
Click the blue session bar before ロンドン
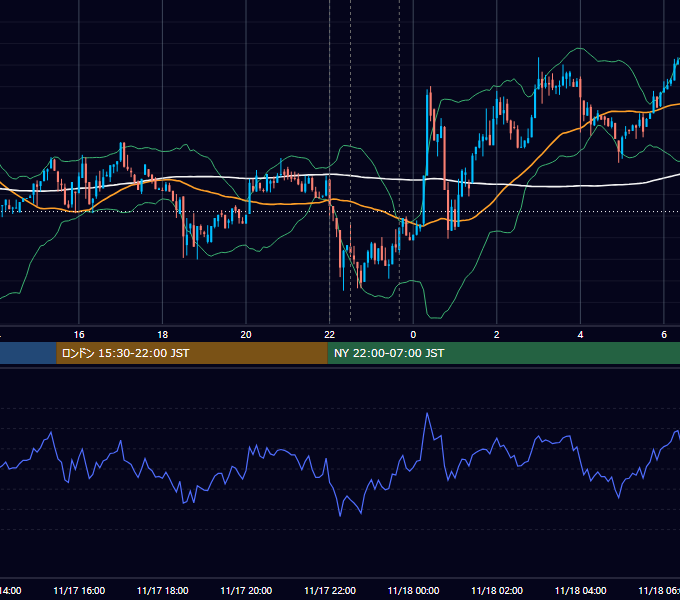[28, 353]
